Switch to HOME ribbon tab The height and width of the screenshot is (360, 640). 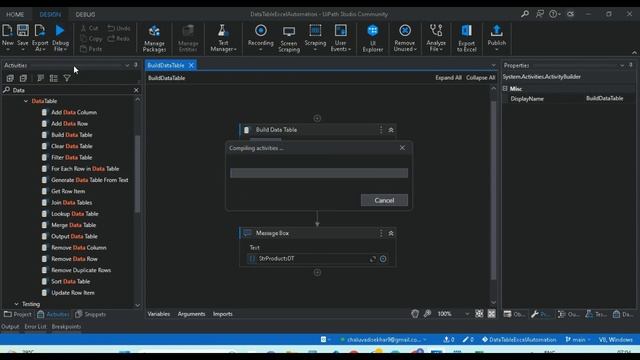[x=15, y=14]
